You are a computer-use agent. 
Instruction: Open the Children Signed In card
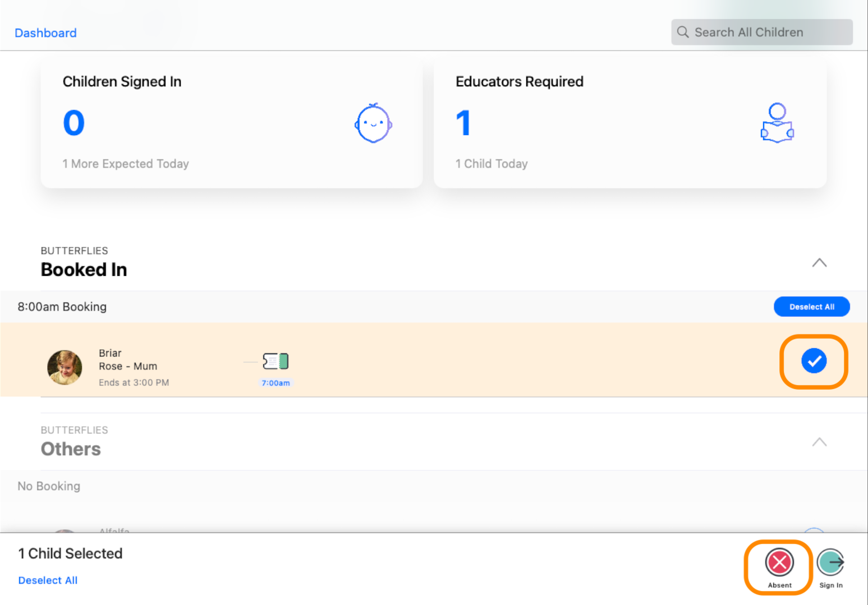click(231, 123)
